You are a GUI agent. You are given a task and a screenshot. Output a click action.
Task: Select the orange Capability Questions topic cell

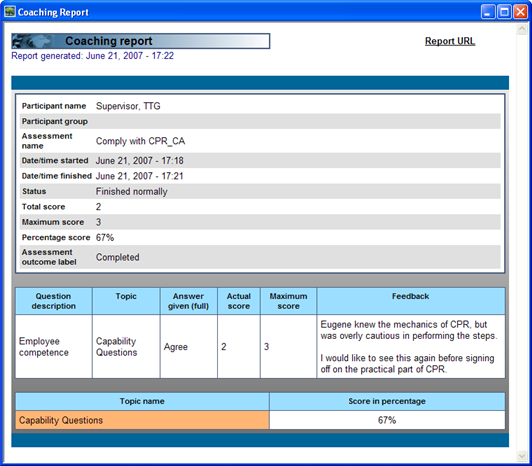pos(142,420)
